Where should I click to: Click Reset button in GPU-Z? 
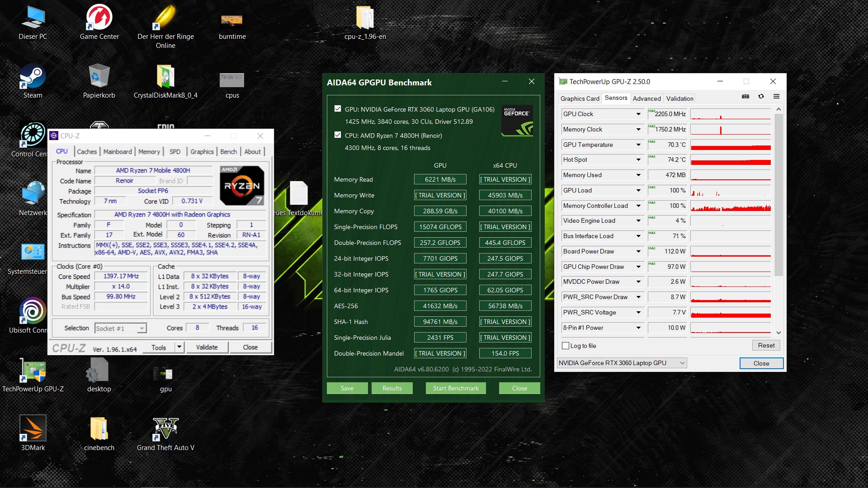766,345
